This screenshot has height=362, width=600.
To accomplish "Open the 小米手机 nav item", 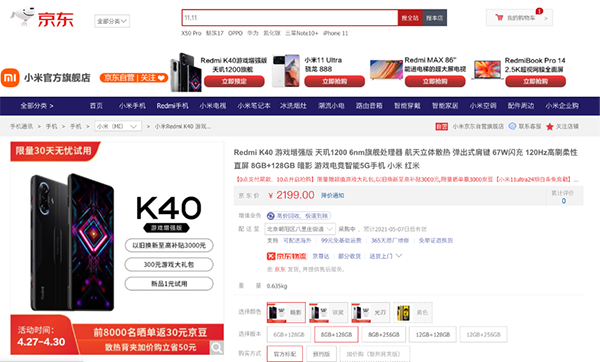I will (132, 106).
